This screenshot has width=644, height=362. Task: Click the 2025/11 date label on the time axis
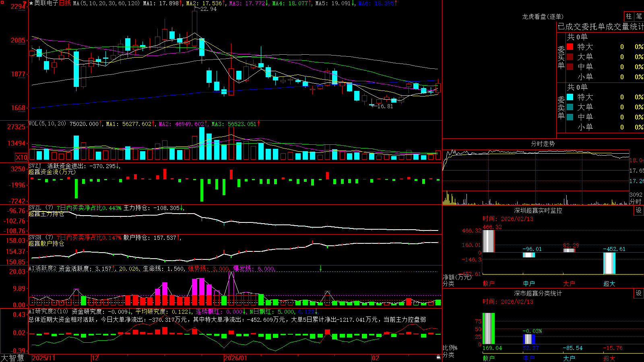(43, 358)
